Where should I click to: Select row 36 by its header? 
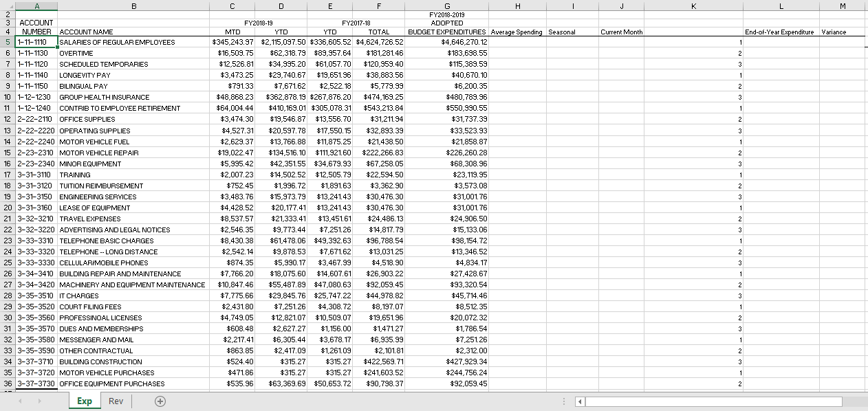point(8,384)
